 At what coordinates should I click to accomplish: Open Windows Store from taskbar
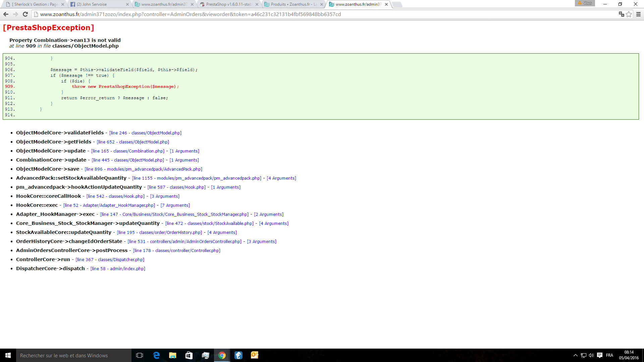pyautogui.click(x=189, y=355)
